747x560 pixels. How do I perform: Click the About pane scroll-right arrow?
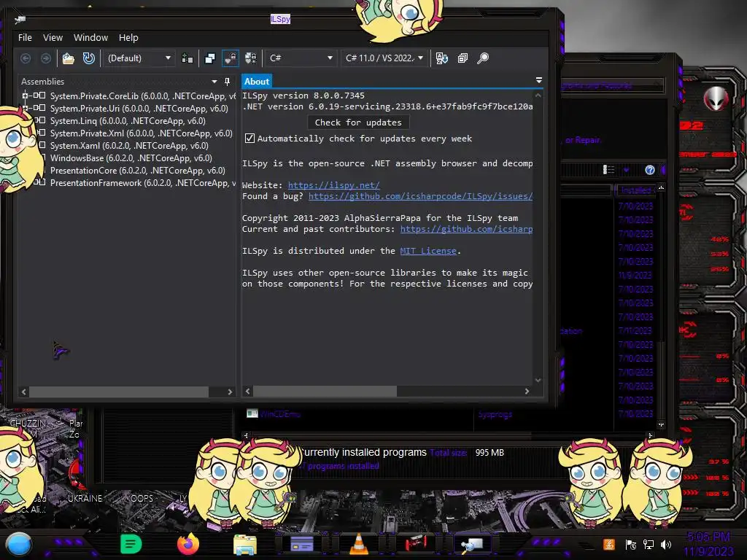pyautogui.click(x=527, y=392)
